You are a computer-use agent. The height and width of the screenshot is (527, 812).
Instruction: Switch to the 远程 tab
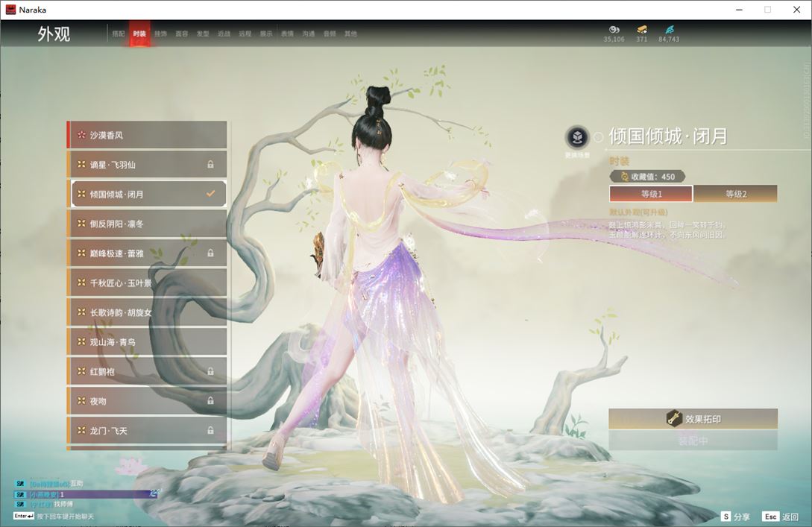245,34
